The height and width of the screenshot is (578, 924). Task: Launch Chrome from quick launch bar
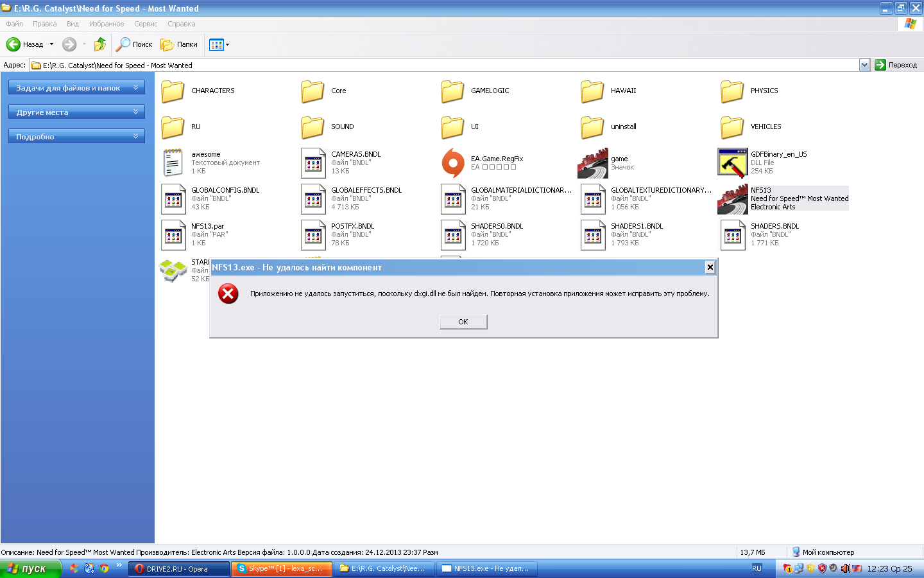pos(104,568)
